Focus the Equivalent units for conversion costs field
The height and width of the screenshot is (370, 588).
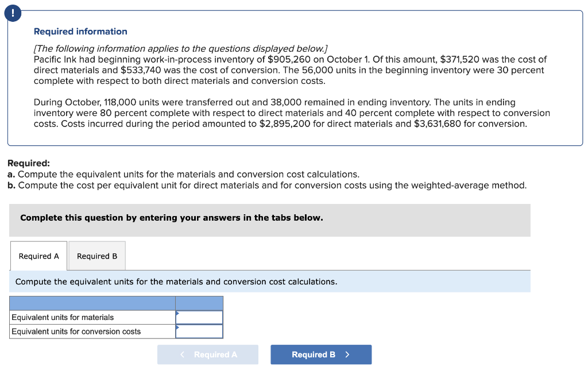pos(200,332)
